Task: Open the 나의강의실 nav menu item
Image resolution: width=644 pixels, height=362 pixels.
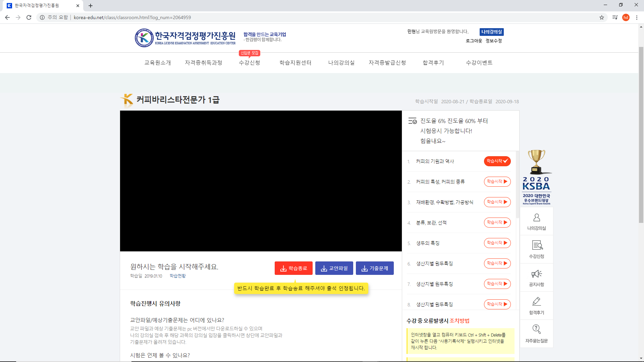Action: point(341,63)
